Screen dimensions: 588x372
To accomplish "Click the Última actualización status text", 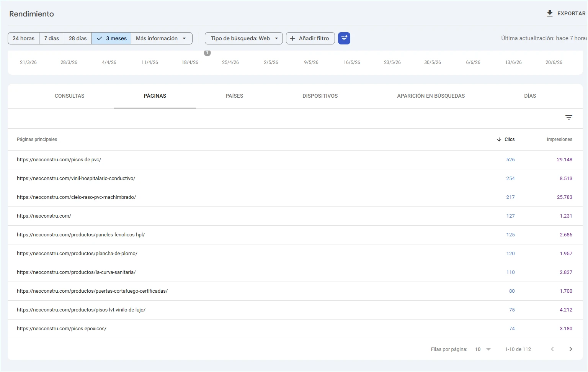I will [x=544, y=38].
